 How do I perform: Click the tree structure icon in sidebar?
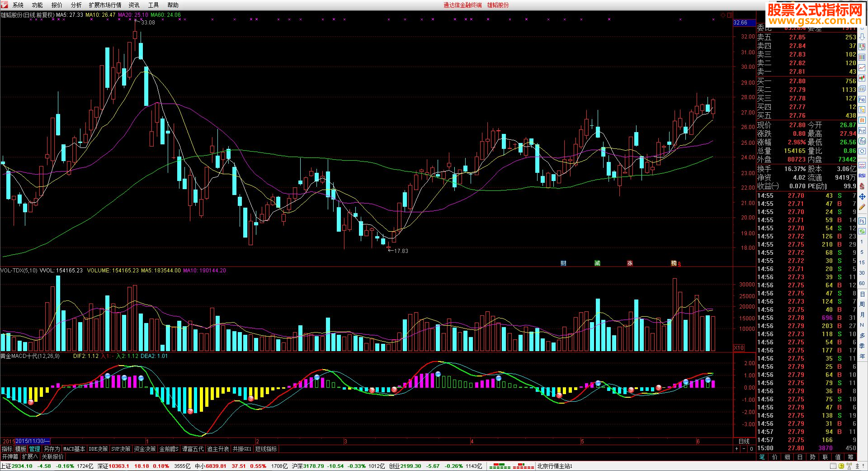(x=862, y=109)
